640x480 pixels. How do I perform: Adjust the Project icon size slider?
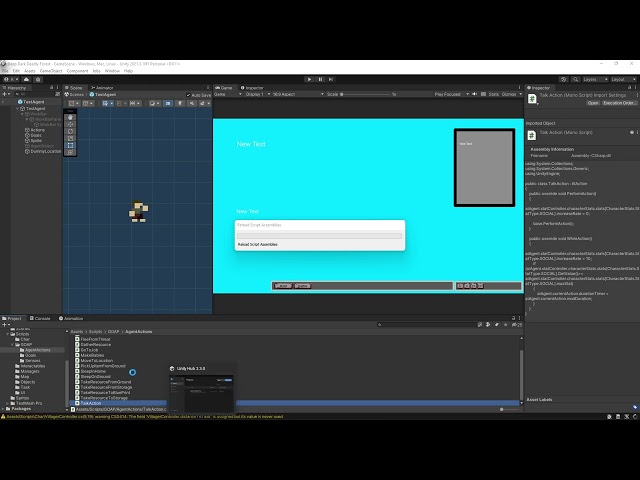coord(504,409)
